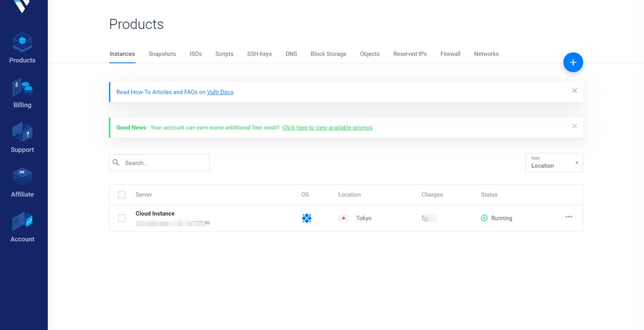Dismiss the Vultr Docs banner
Screen dimensions: 644x330
tap(574, 91)
